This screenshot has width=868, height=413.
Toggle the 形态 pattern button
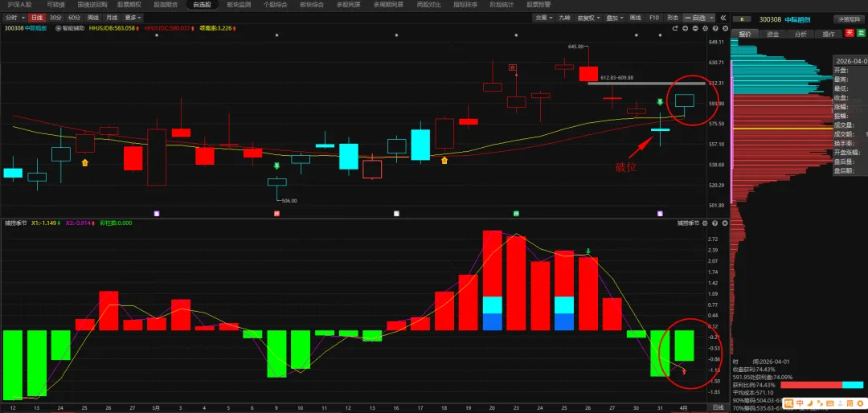coord(673,18)
